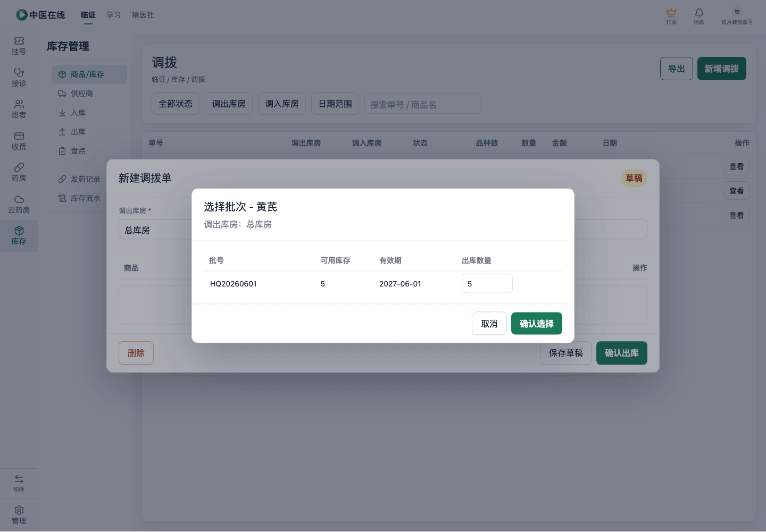Switch to the 临证 top tab

coord(88,15)
